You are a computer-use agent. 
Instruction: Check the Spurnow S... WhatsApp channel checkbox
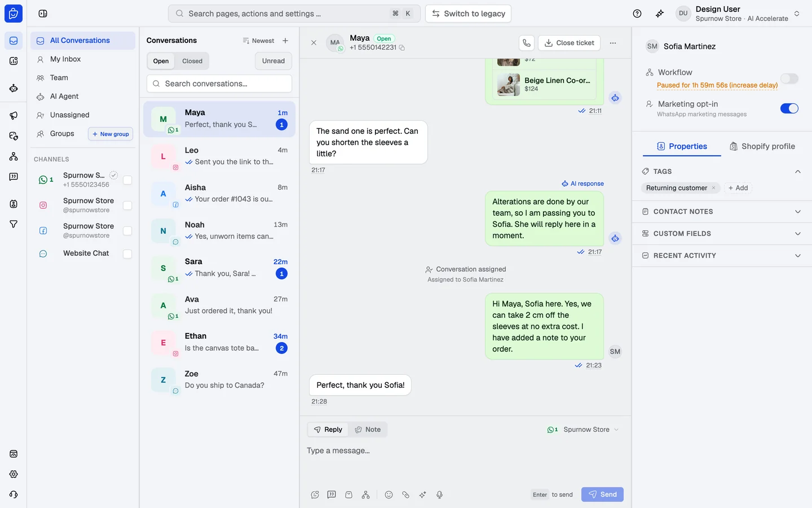127,180
